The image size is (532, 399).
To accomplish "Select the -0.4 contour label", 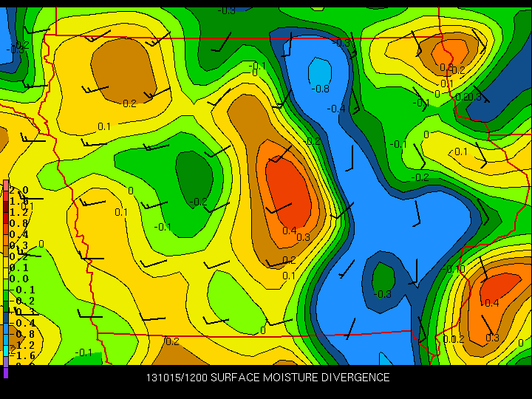I will pyautogui.click(x=337, y=109).
